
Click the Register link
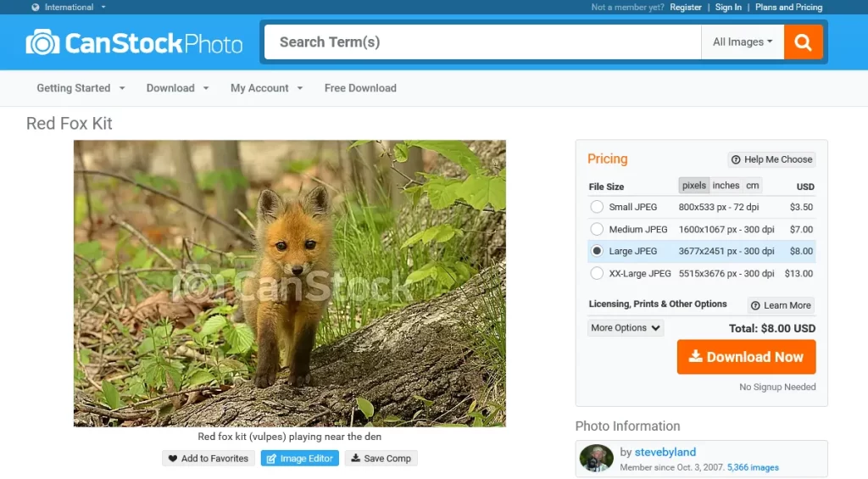coord(685,7)
